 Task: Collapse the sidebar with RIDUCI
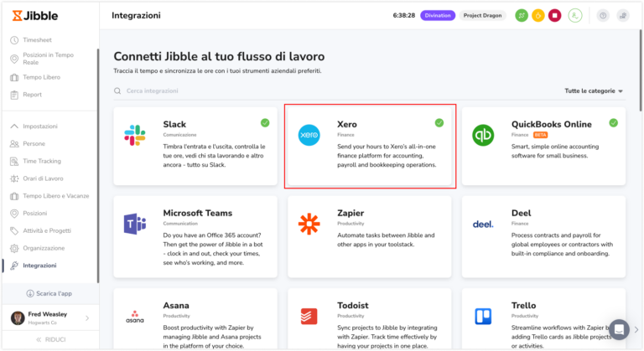pyautogui.click(x=50, y=339)
